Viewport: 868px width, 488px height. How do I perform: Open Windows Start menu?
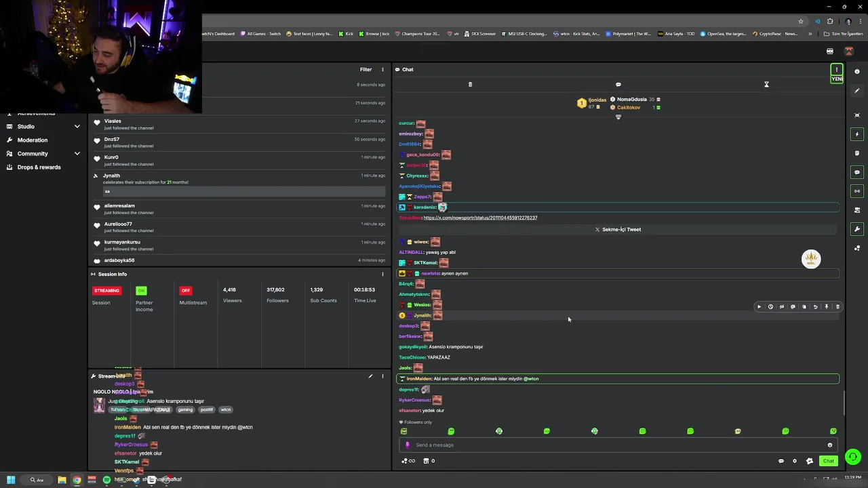(x=11, y=480)
